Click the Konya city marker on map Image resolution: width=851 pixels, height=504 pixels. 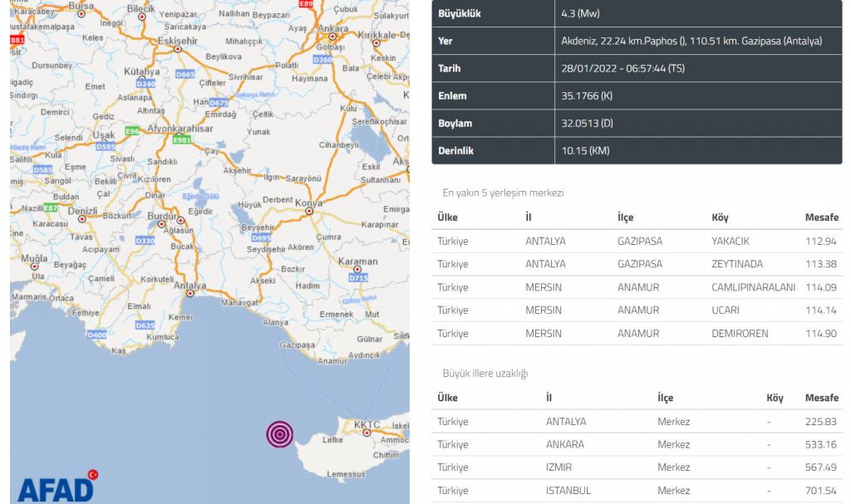point(309,211)
